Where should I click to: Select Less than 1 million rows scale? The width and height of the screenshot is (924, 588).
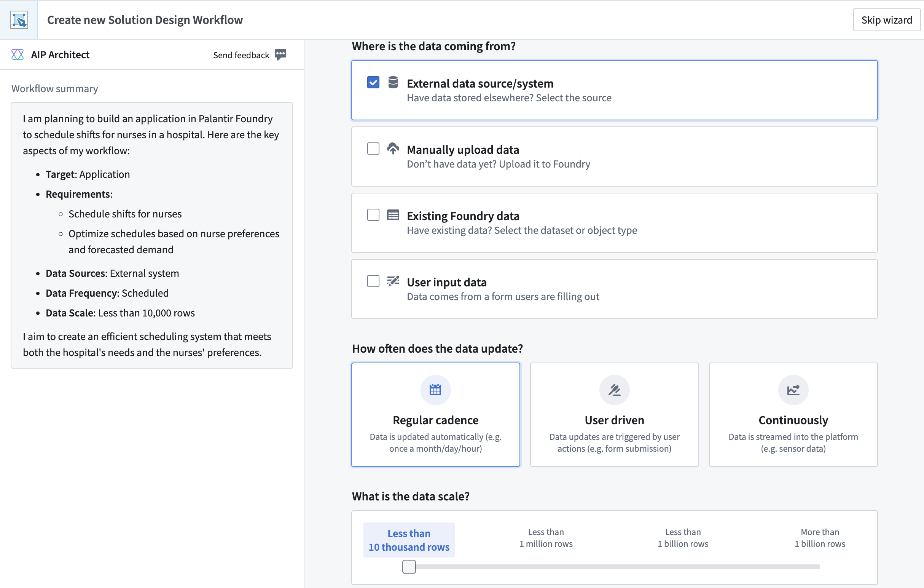546,538
